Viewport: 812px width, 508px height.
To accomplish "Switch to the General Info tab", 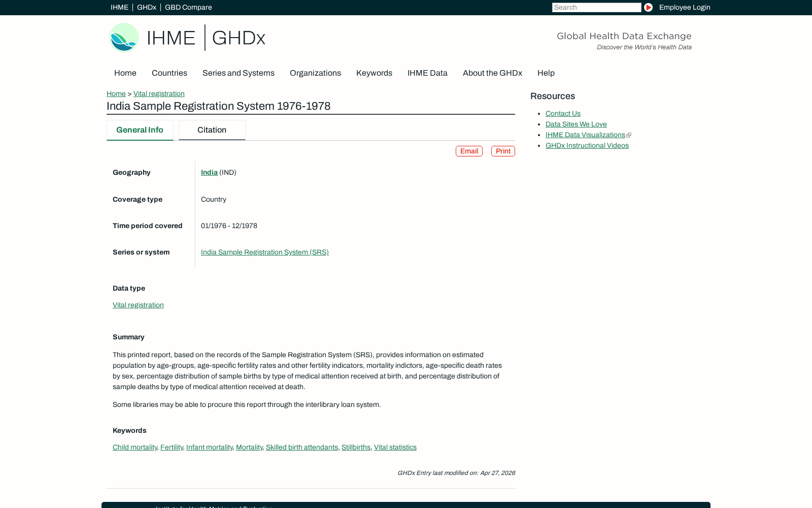I will point(140,130).
